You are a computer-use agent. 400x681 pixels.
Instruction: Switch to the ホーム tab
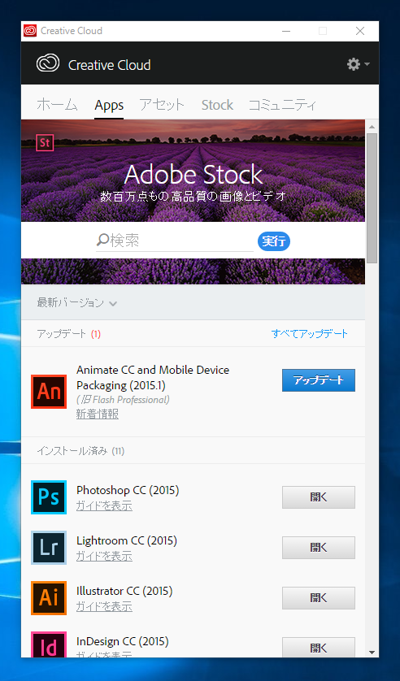tap(57, 105)
